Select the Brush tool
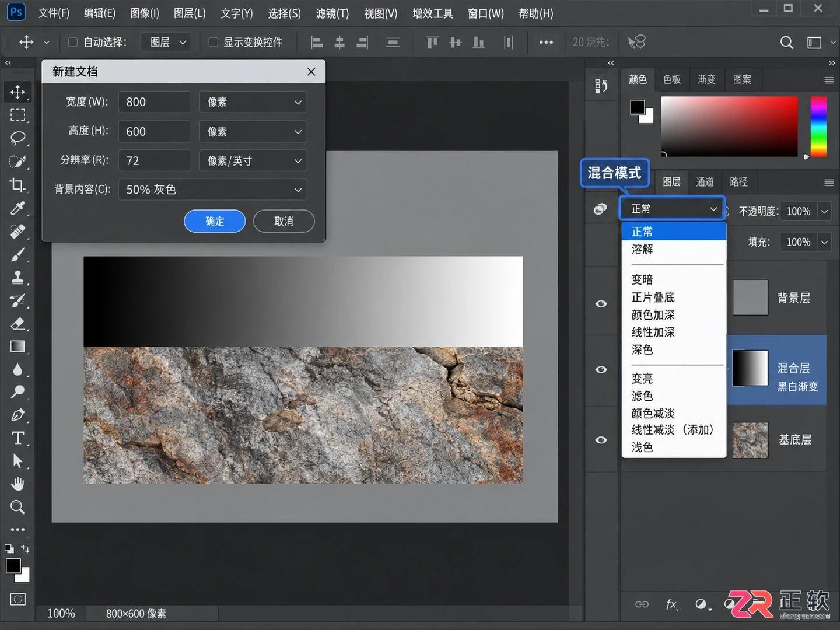 pos(17,255)
